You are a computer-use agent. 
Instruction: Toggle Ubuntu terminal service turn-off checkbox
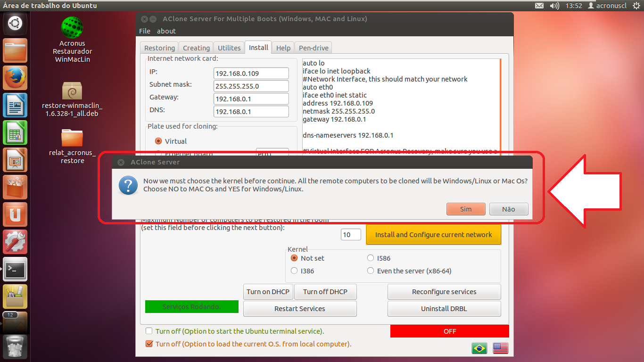tap(149, 331)
